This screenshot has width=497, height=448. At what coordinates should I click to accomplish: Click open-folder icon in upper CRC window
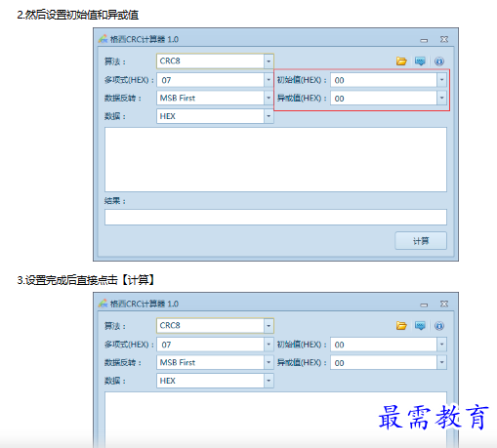401,61
